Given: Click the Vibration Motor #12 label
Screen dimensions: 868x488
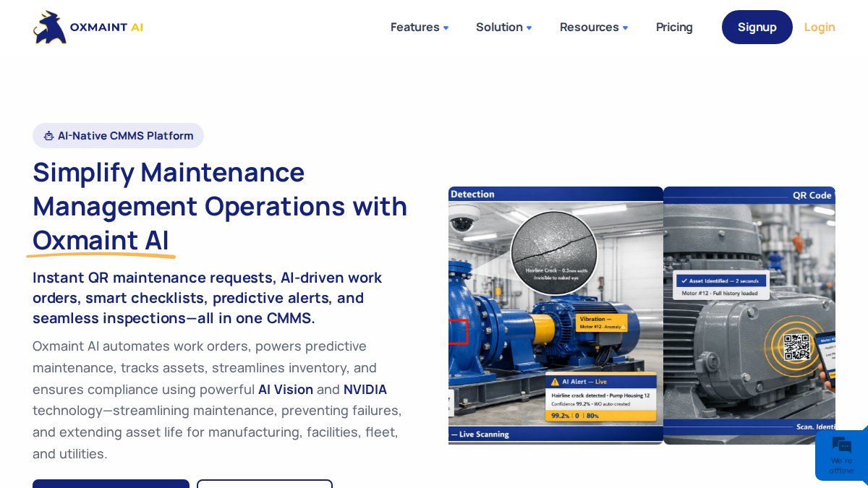Looking at the screenshot, I should click(x=603, y=322).
